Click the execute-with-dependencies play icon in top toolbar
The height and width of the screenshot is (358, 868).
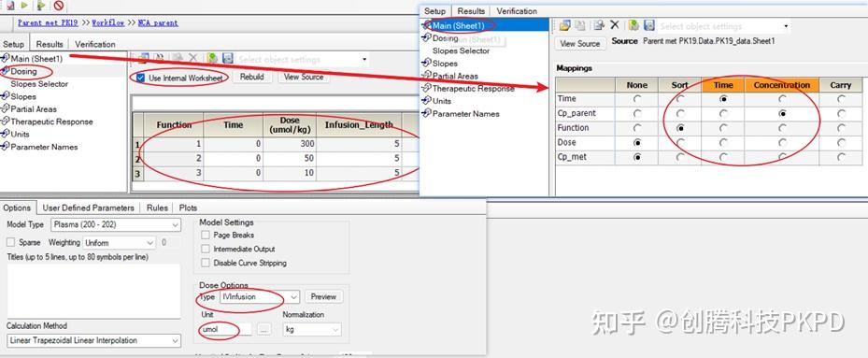pos(41,6)
